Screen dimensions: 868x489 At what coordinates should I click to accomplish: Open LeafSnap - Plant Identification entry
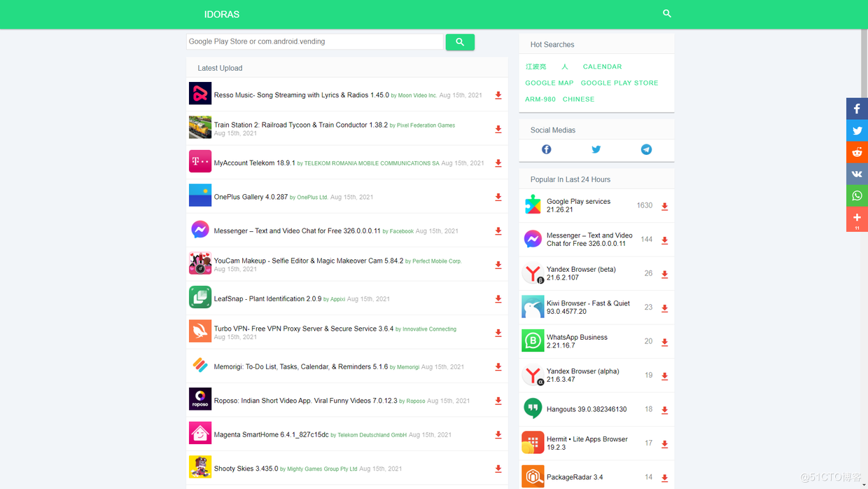(267, 298)
